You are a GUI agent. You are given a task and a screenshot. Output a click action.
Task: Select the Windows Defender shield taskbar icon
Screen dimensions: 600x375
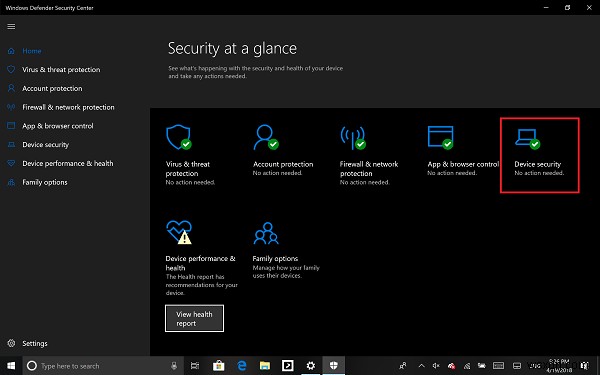pyautogui.click(x=333, y=366)
